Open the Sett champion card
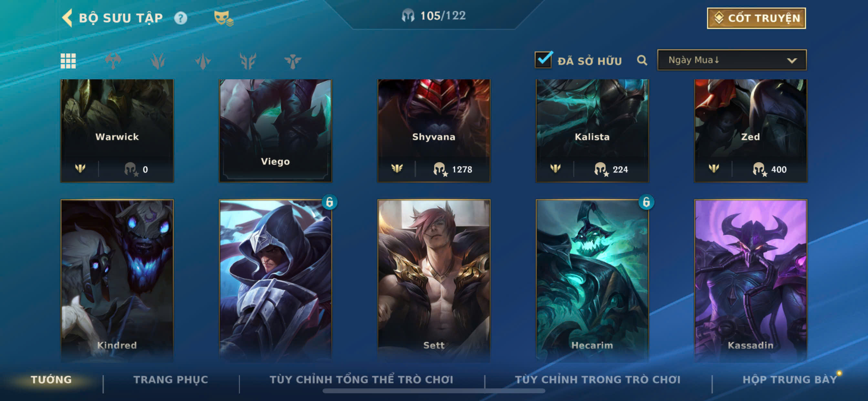The width and height of the screenshot is (868, 401). coord(434,280)
